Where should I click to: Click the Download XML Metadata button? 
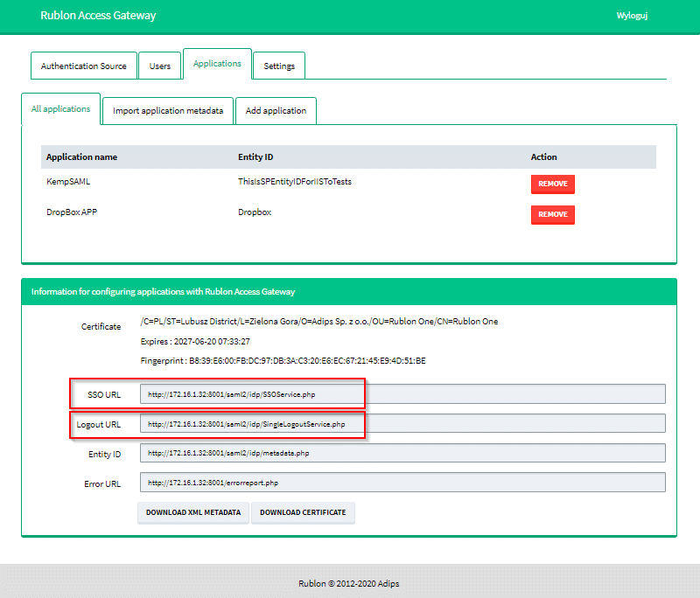click(x=193, y=512)
